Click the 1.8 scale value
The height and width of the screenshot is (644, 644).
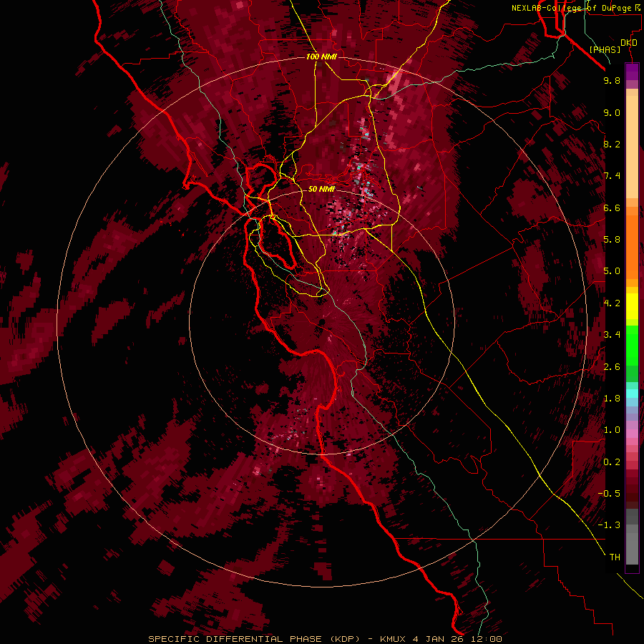[612, 399]
